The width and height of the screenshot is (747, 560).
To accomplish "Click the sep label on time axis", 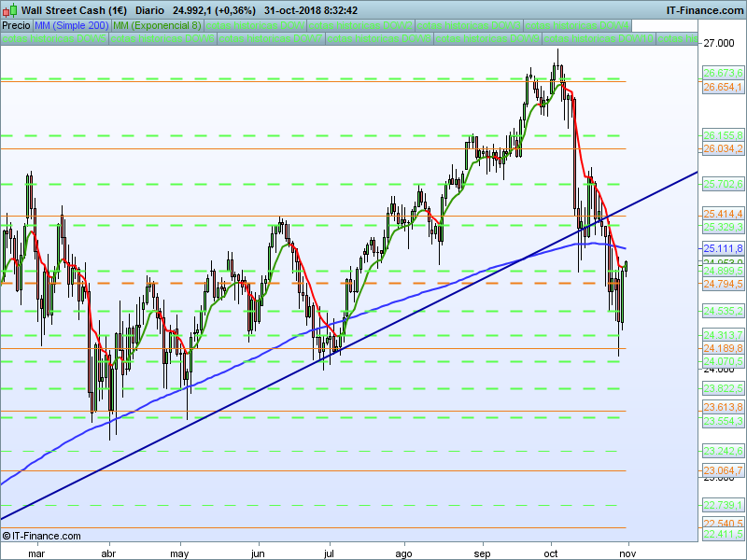I will pos(482,553).
